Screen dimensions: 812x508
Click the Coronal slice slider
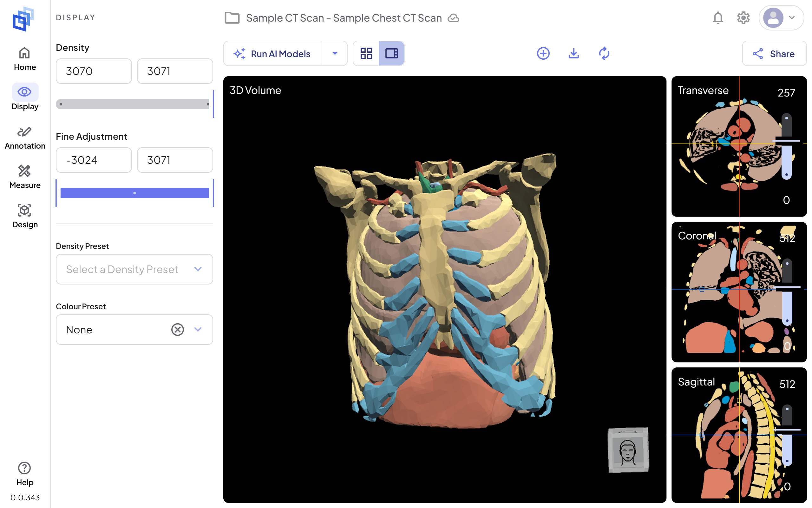pos(787,292)
